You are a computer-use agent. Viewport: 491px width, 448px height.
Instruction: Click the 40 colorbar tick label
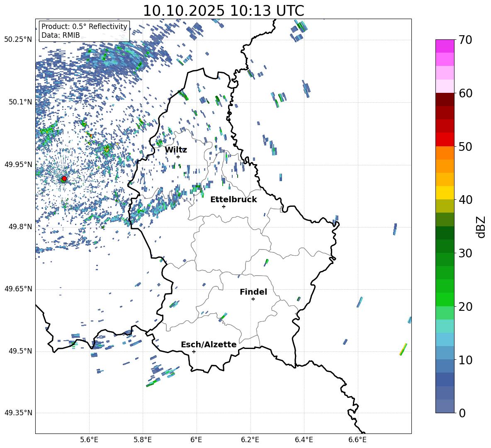coord(465,200)
